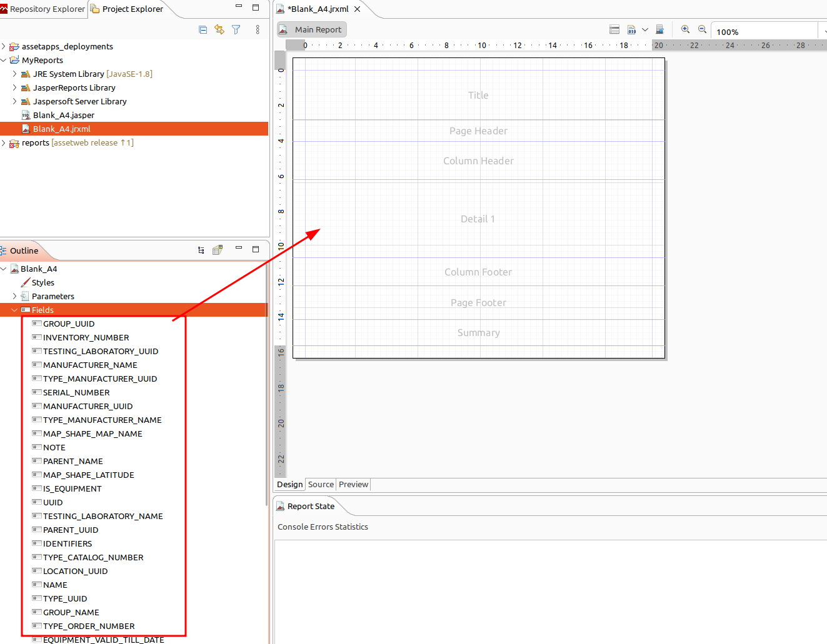Click the compile report 010 icon
This screenshot has width=827, height=644.
[632, 29]
